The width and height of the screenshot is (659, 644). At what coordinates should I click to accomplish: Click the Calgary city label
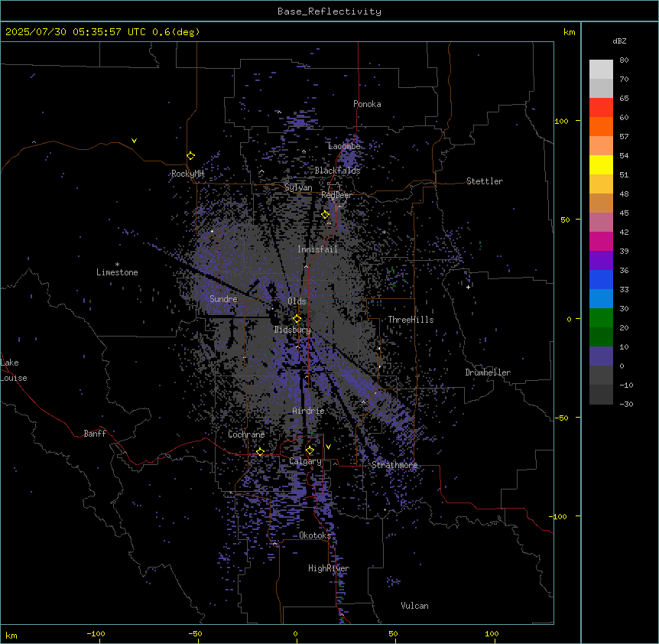(305, 461)
